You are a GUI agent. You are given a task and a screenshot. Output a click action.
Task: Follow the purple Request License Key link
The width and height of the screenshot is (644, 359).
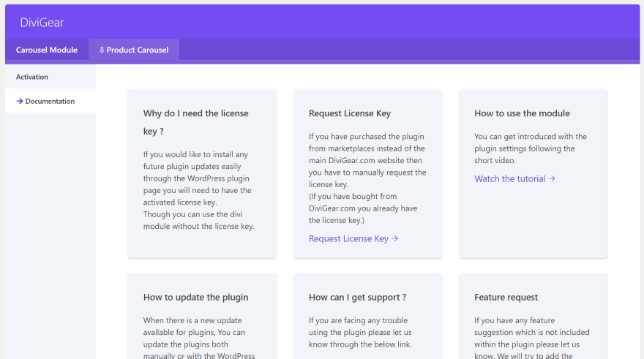click(x=348, y=238)
